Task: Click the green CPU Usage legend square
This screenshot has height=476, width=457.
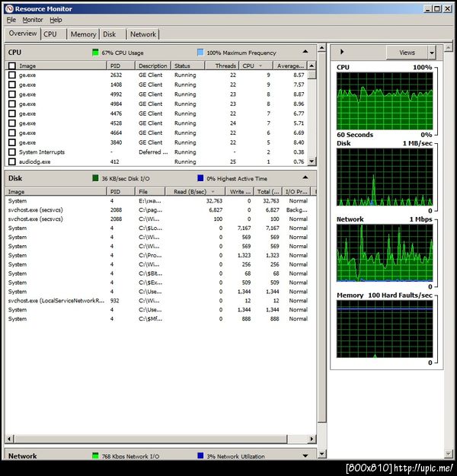Action: (x=95, y=53)
